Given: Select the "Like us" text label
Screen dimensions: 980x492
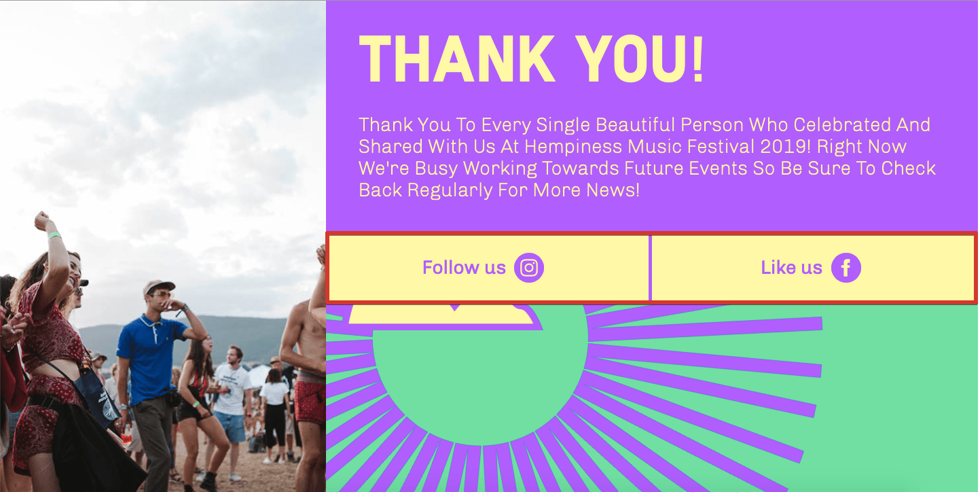Looking at the screenshot, I should [791, 267].
